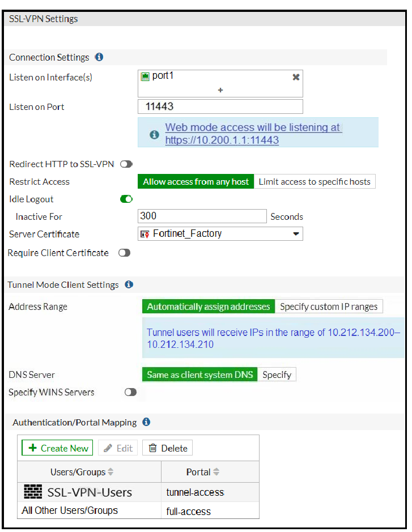
Task: Click the Create New button
Action: click(x=57, y=448)
